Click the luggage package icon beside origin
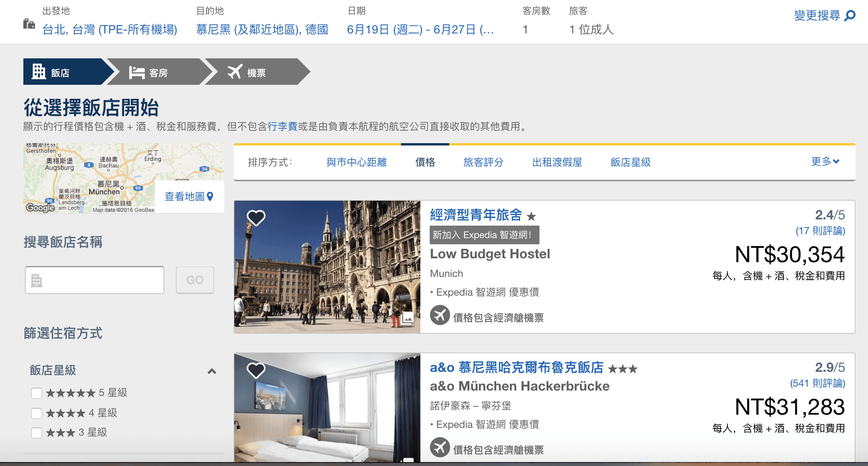Screen dimensions: 868x466 [29, 24]
